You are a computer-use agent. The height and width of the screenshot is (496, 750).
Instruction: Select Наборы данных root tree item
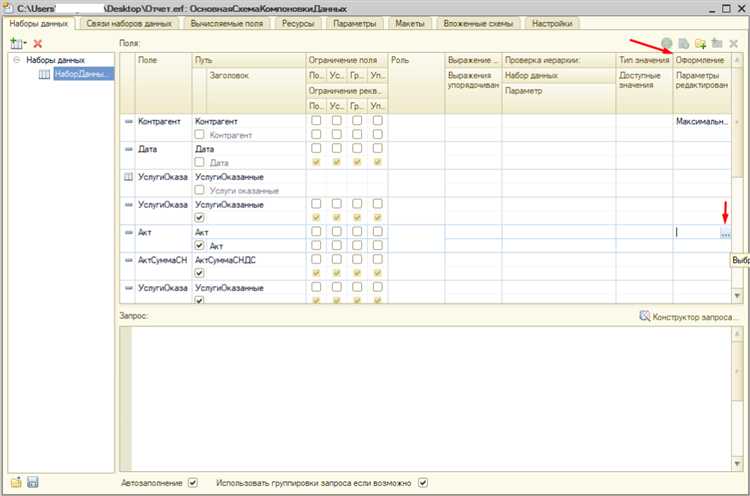click(55, 60)
